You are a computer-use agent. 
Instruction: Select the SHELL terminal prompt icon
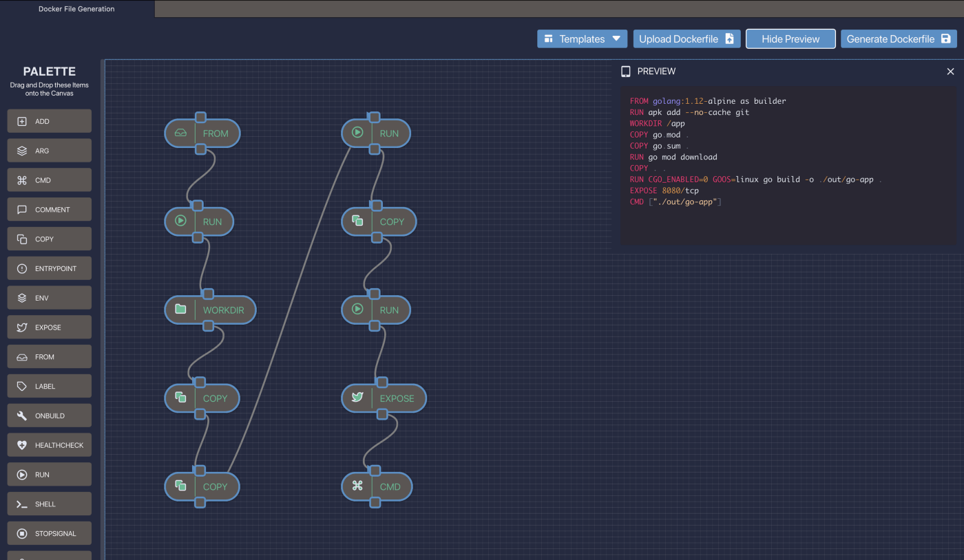(21, 504)
